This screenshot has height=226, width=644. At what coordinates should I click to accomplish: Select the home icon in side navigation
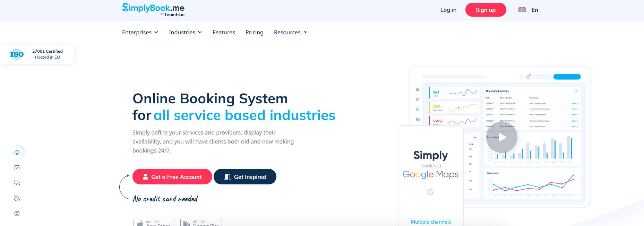click(17, 153)
